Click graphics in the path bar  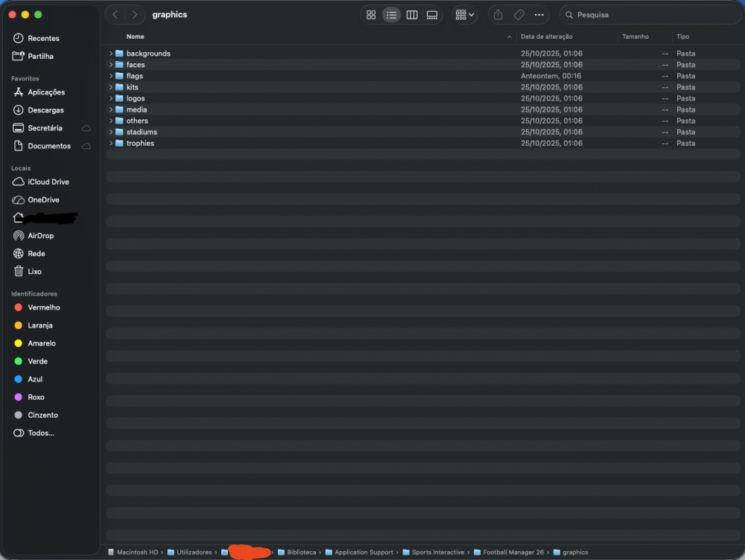point(571,553)
